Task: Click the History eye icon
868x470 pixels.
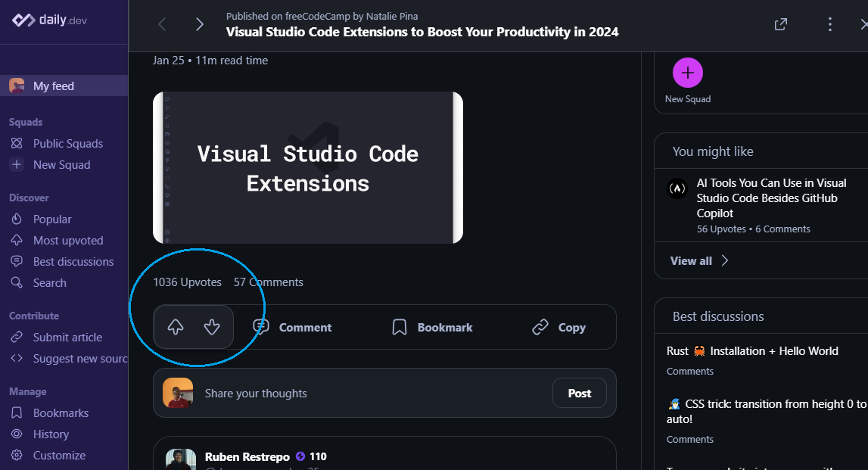Action: pos(17,434)
